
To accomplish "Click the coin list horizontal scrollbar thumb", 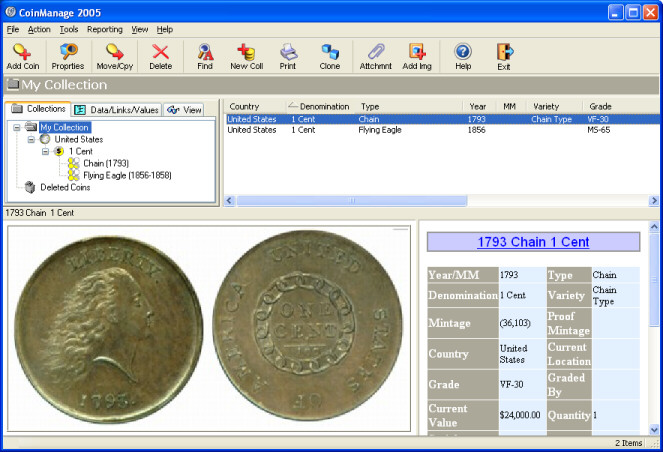I will pos(352,200).
